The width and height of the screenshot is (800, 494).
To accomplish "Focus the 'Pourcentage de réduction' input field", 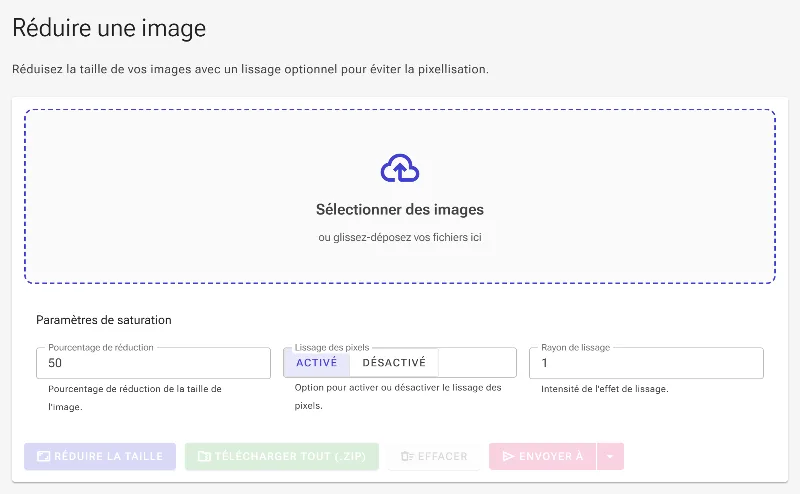I will tap(154, 363).
